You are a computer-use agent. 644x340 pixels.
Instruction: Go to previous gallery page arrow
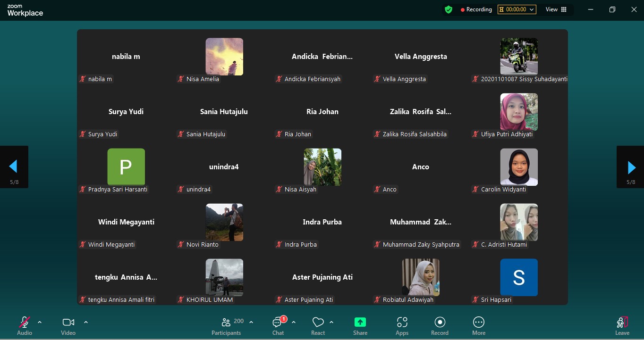pos(14,166)
